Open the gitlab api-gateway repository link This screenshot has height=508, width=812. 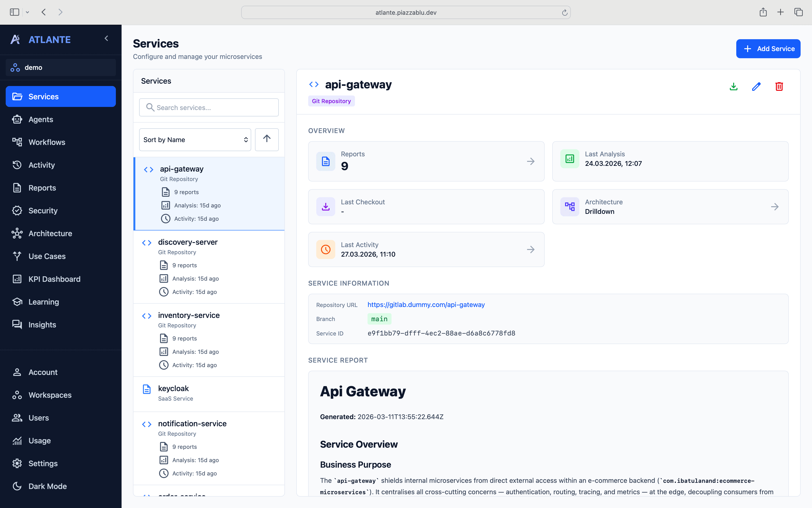pyautogui.click(x=426, y=304)
